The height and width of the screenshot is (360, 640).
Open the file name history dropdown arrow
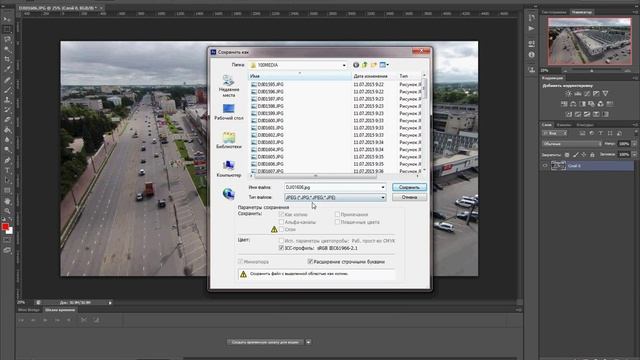click(383, 187)
